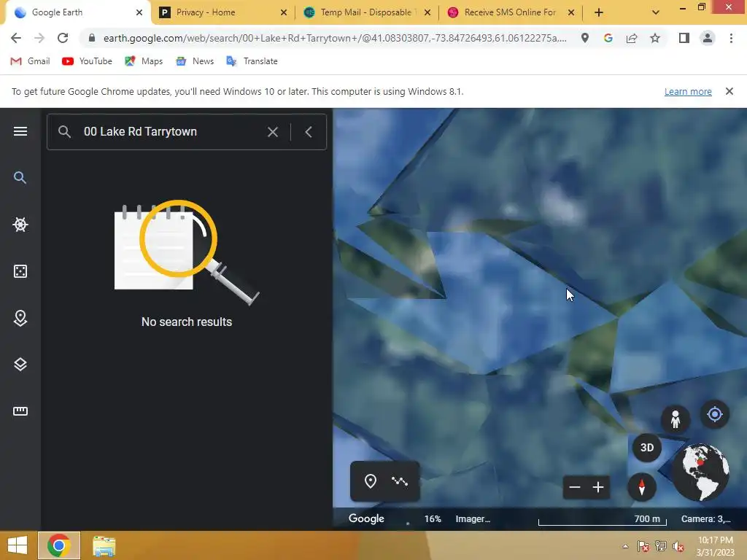Close the Privacy - Home tab
The height and width of the screenshot is (560, 747).
284,13
